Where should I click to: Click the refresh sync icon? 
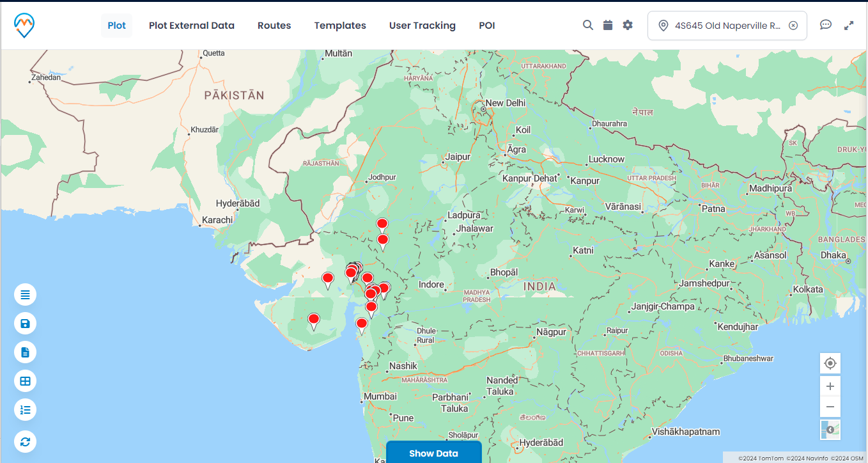[25, 441]
